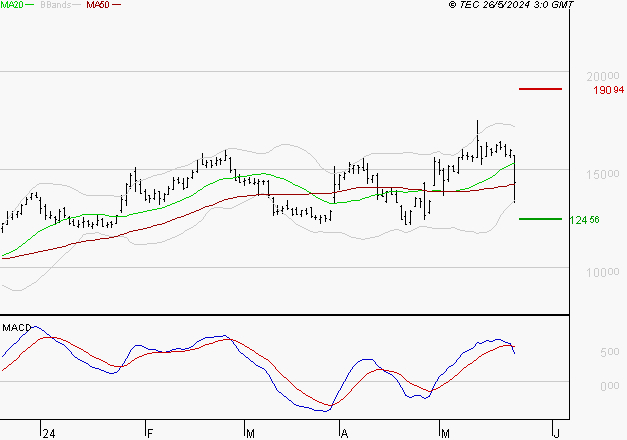Click the 150.00 price axis label

coord(603,174)
